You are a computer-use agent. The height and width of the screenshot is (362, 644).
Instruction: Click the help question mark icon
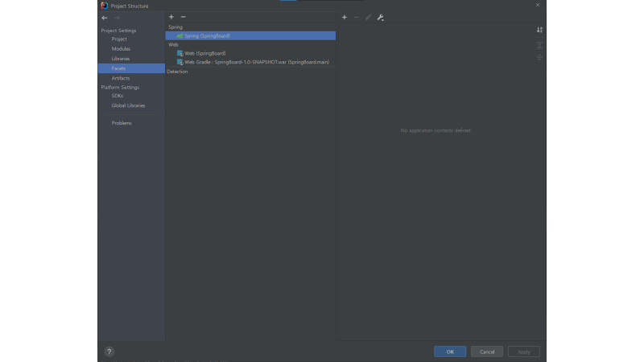[109, 352]
